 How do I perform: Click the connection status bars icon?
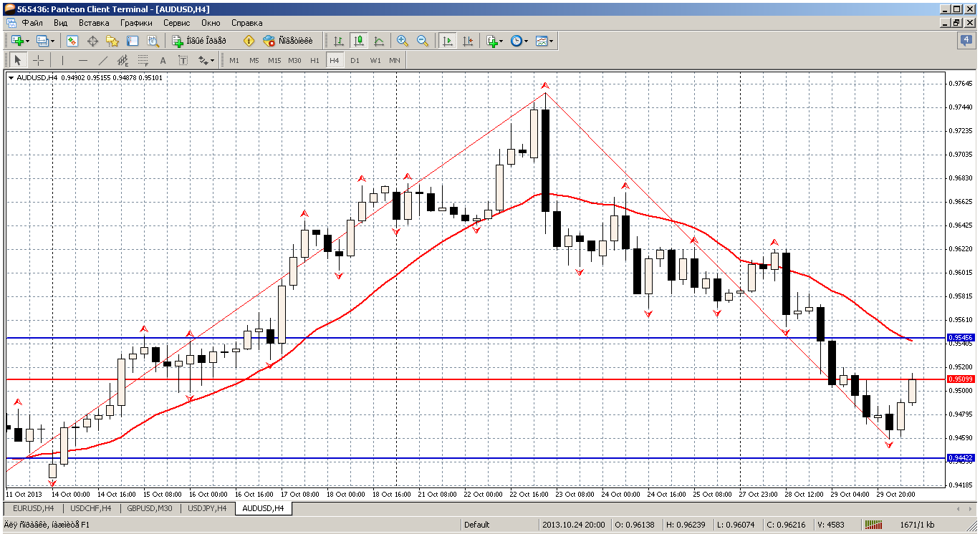[872, 525]
